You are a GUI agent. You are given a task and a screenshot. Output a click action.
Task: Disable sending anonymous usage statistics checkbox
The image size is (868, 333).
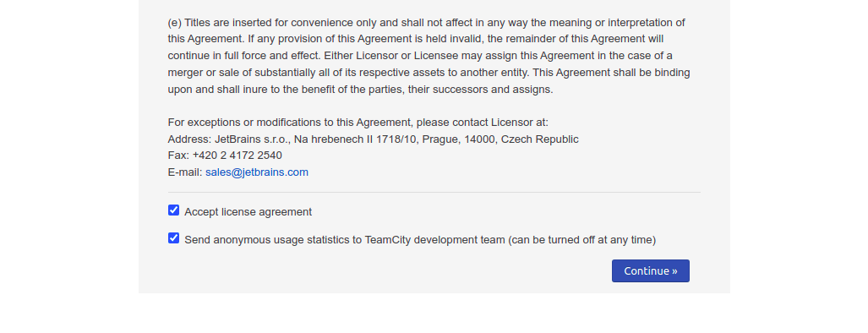174,237
